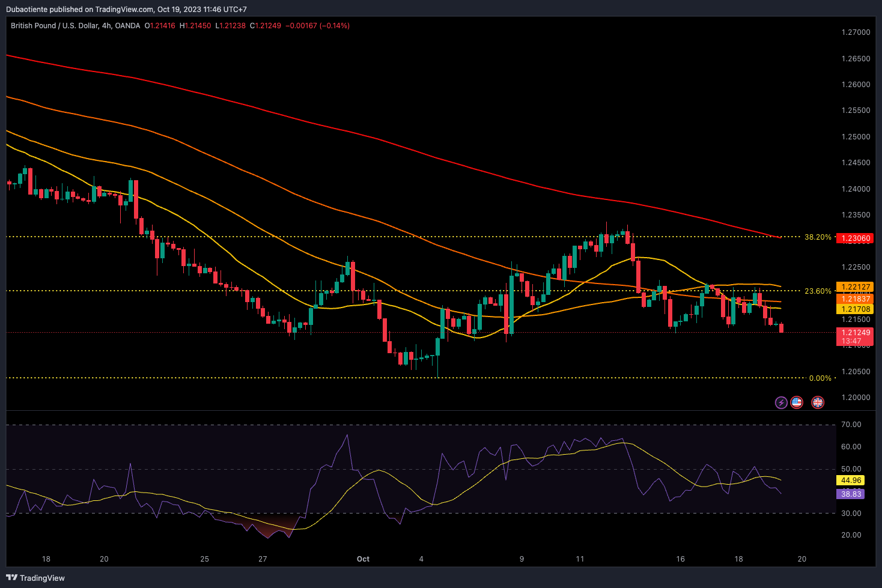Click the 1.24000 price axis label

856,189
